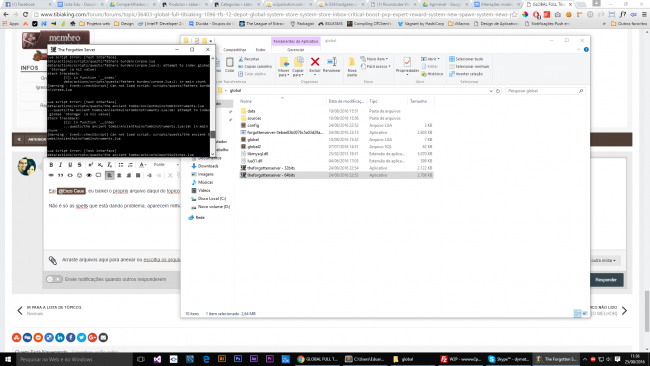This screenshot has height=366, width=650.
Task: Open Downloads in the Explorer sidebar
Action: tap(208, 166)
